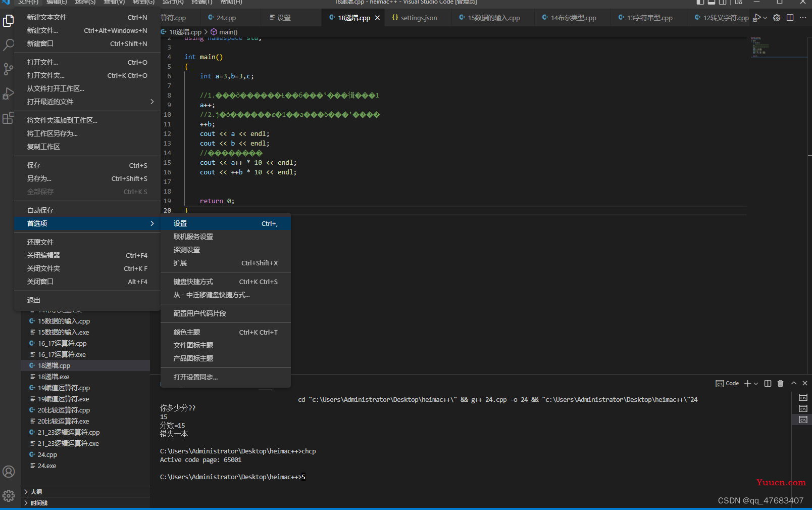Maximize the terminal panel with chevron up
812x510 pixels.
tap(793, 383)
